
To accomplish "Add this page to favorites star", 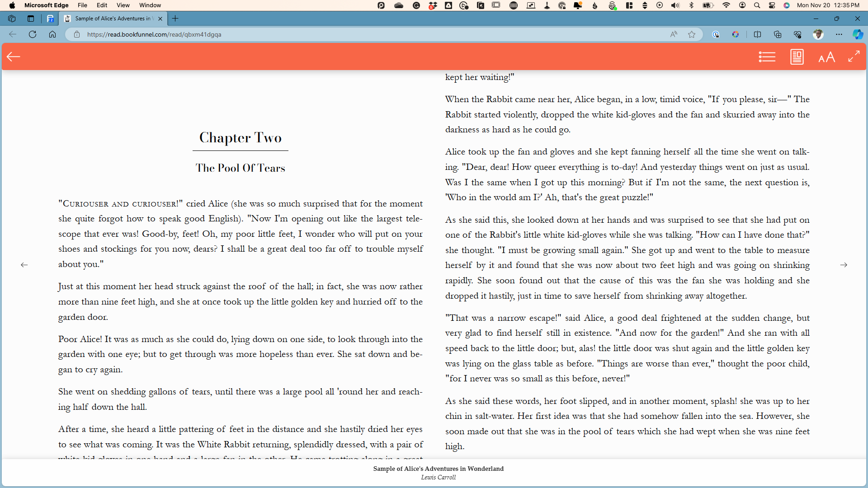I will pos(692,34).
